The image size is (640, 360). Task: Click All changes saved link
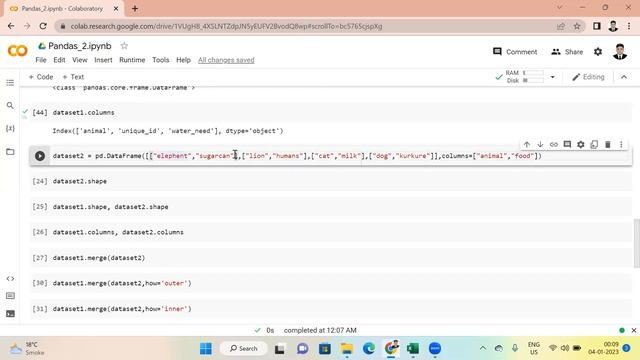[x=226, y=60]
